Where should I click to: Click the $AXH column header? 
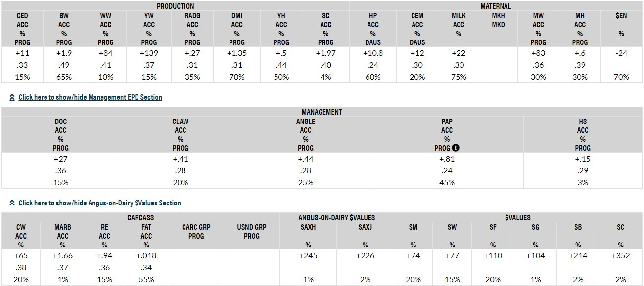point(308,227)
